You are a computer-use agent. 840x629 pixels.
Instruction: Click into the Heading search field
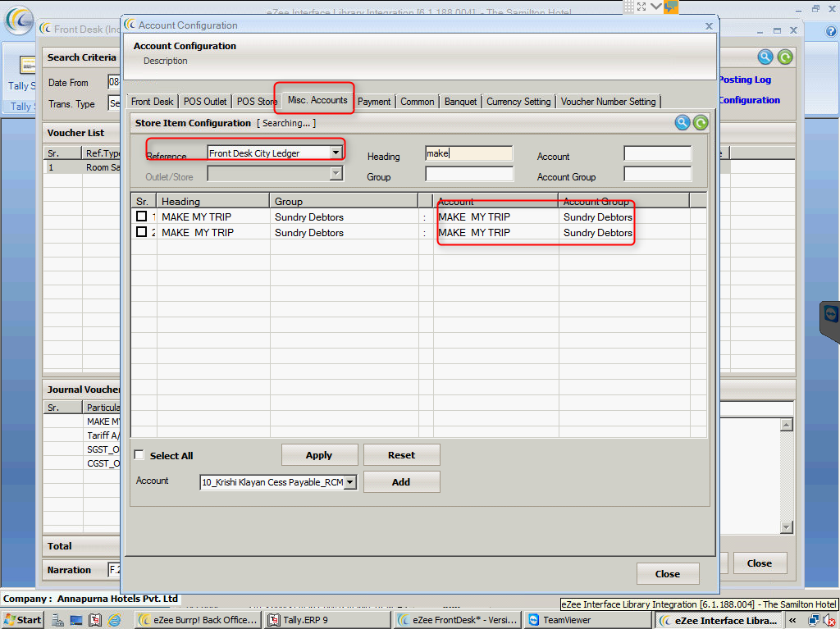(468, 153)
